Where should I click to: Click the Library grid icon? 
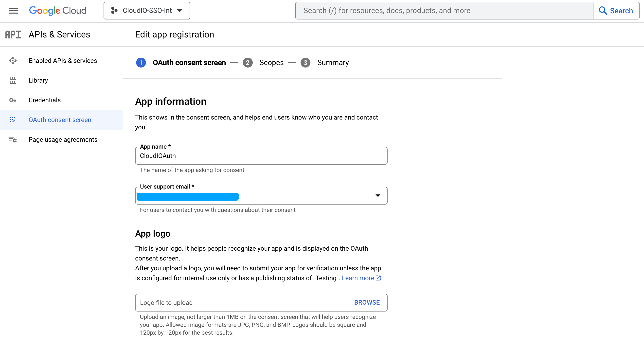coord(13,80)
